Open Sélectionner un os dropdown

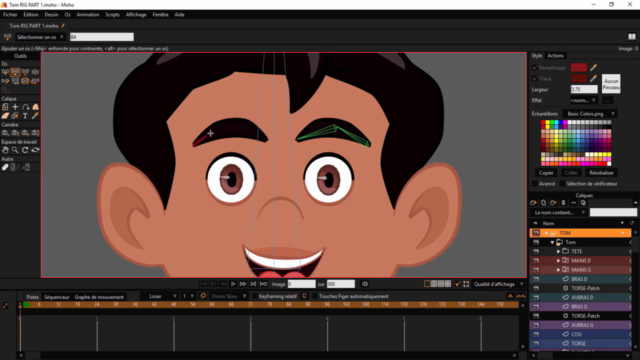pos(40,37)
